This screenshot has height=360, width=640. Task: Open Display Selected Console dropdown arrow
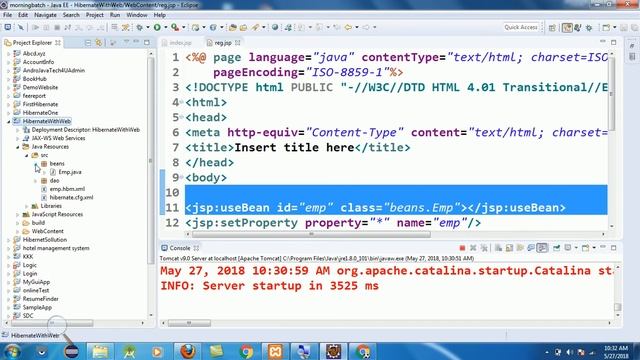[x=576, y=248]
